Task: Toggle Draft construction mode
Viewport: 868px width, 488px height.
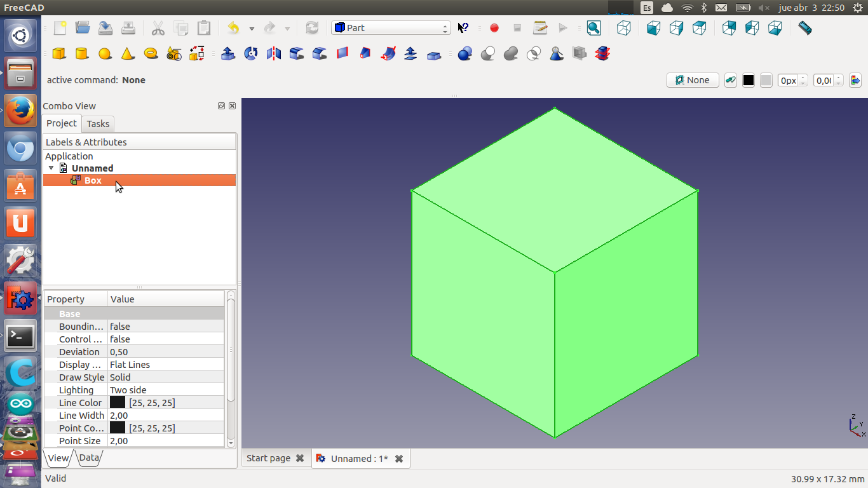Action: coord(731,80)
